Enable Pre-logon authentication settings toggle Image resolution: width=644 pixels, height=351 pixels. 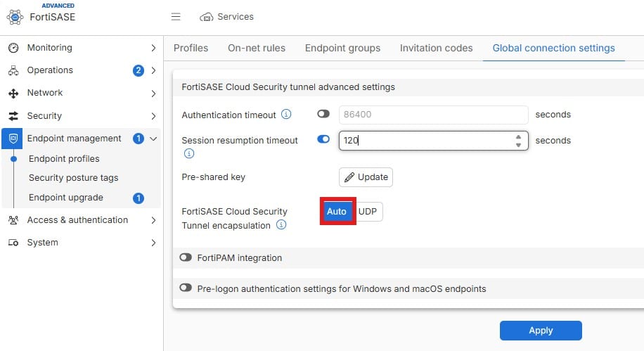pyautogui.click(x=186, y=288)
